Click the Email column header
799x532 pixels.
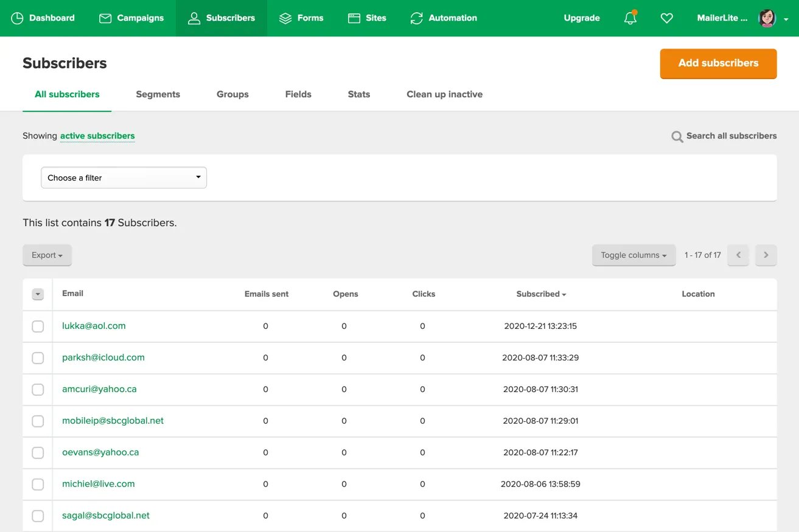pos(72,294)
